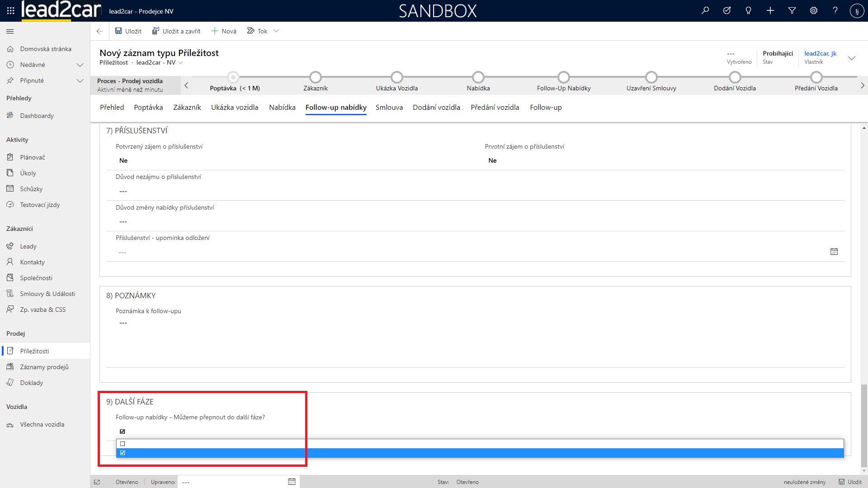Open the lead2car, jk owner link
The image size is (868, 488).
820,53
